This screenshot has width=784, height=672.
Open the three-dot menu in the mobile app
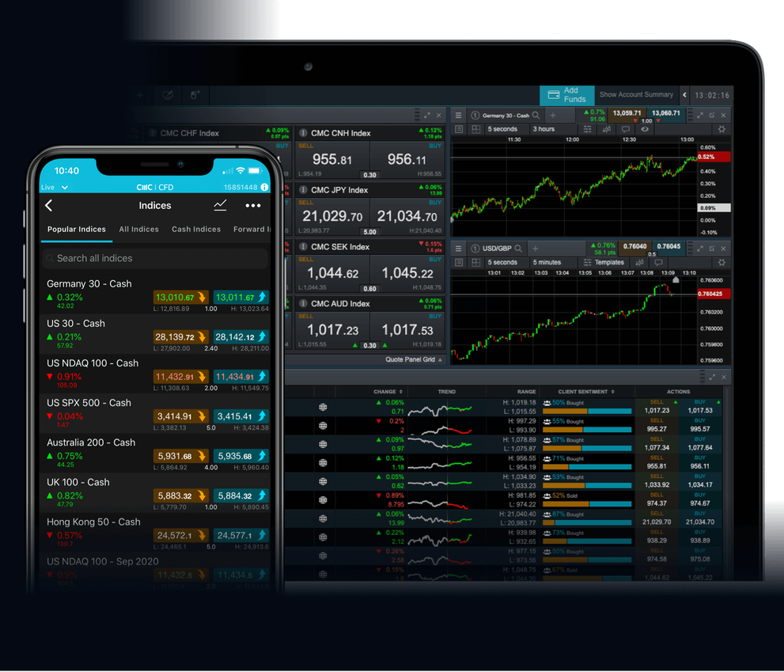click(x=252, y=205)
